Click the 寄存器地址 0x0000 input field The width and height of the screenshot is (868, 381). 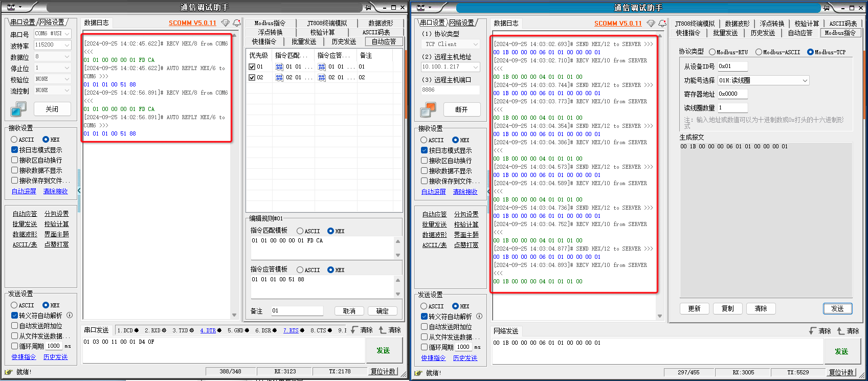coord(732,94)
